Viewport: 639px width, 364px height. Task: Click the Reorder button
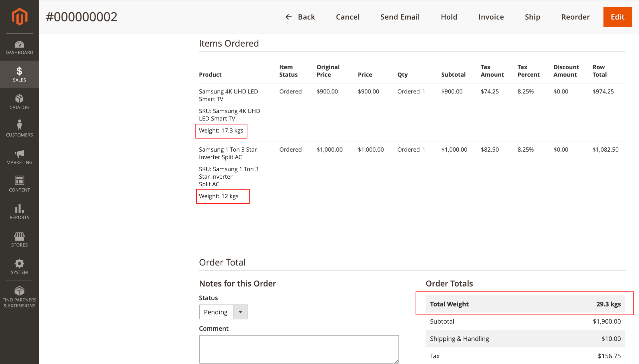pyautogui.click(x=575, y=17)
